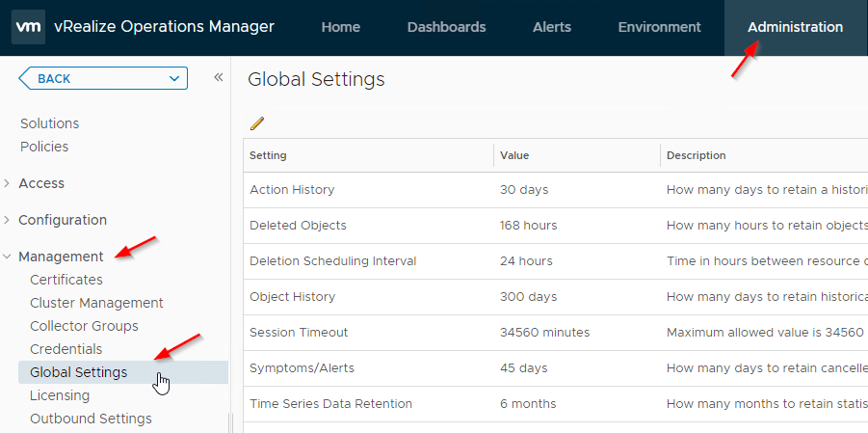This screenshot has height=433, width=868.
Task: Select the Object History row
Action: click(x=555, y=297)
